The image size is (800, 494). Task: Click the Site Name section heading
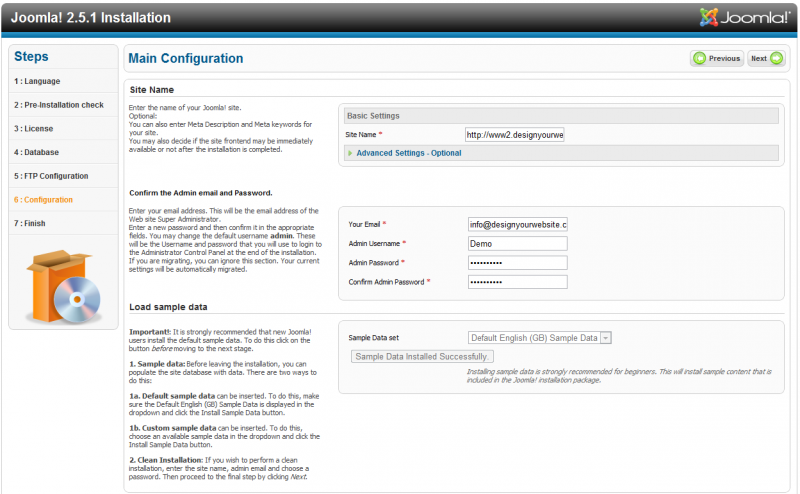pyautogui.click(x=152, y=90)
